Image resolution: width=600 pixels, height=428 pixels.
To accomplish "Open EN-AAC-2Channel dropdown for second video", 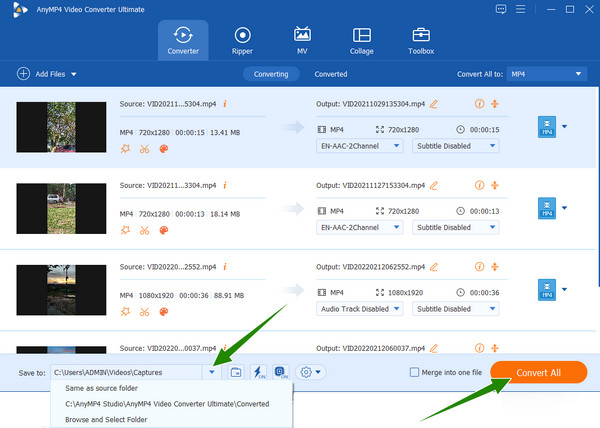I will coord(359,227).
